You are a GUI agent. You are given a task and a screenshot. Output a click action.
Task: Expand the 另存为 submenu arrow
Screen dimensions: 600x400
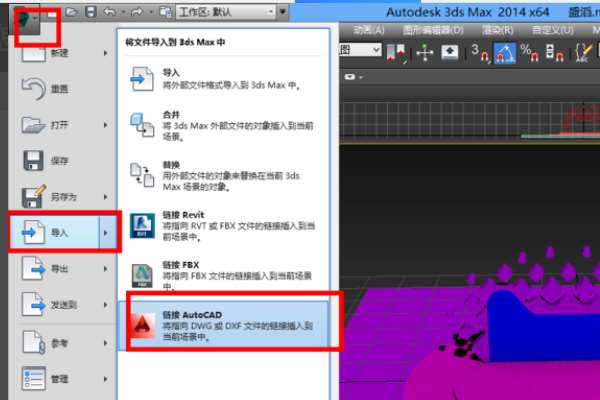point(106,197)
